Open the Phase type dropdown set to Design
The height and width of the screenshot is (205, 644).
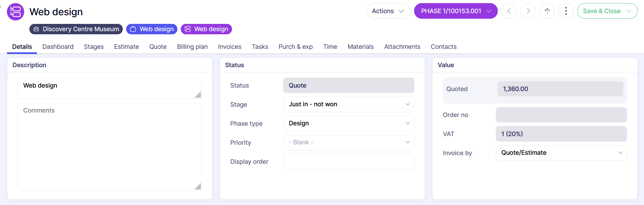(x=348, y=123)
